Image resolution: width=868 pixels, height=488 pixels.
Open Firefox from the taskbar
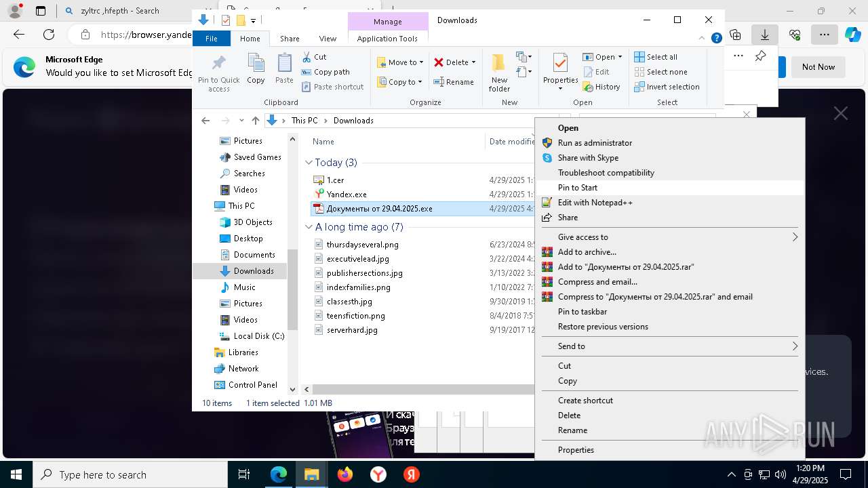(x=345, y=474)
